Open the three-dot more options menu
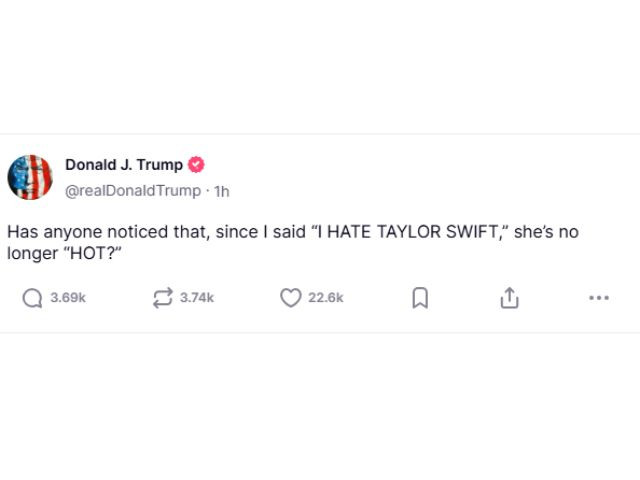 pos(599,298)
